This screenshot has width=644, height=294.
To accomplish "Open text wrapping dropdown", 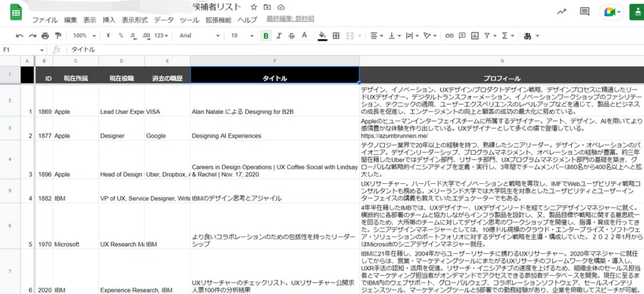I will (x=412, y=36).
